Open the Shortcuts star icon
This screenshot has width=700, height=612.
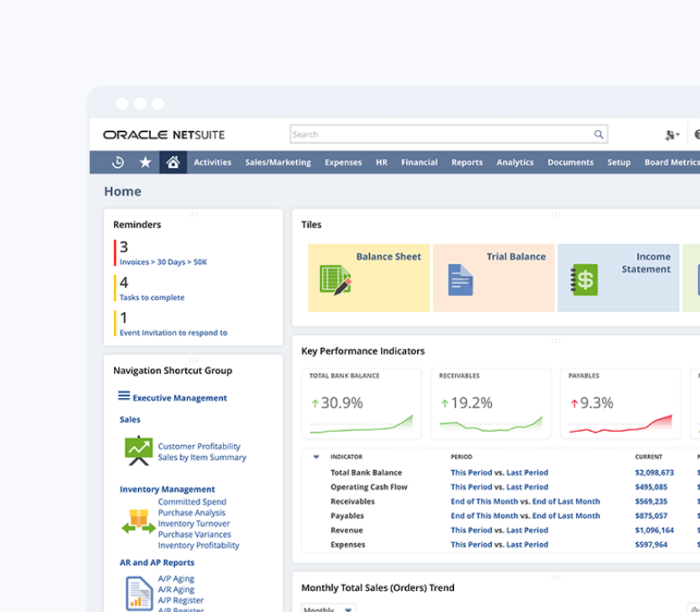click(145, 163)
